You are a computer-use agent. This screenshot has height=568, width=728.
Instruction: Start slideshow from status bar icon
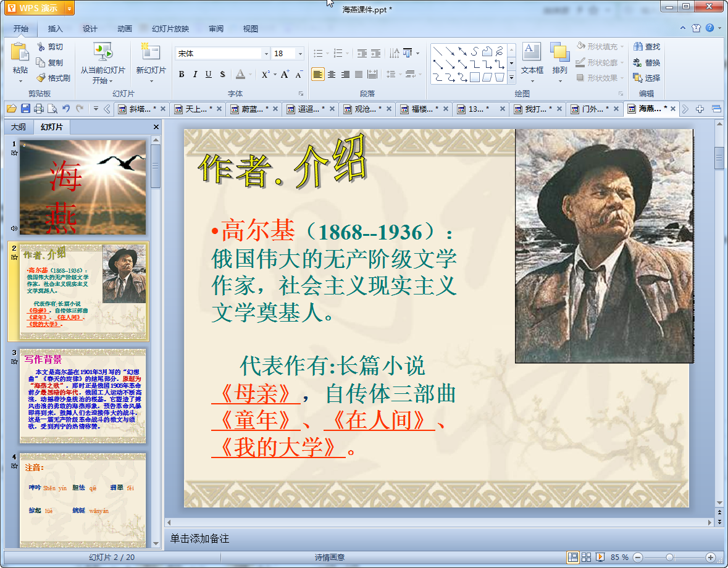(x=600, y=557)
